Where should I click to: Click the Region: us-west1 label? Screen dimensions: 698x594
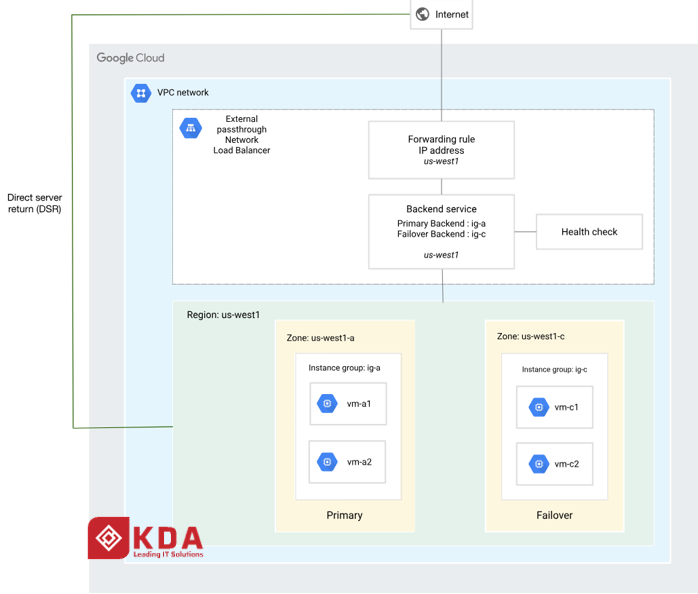[x=223, y=315]
